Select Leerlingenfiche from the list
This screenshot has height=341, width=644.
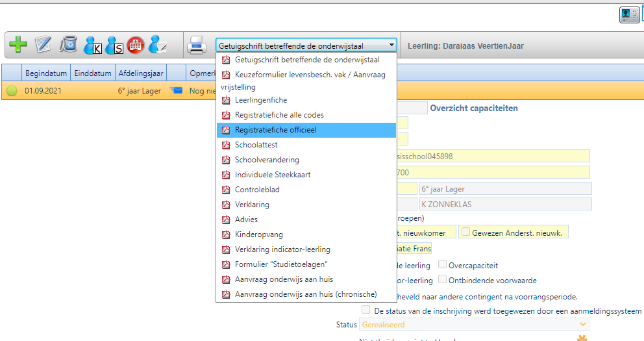306,100
